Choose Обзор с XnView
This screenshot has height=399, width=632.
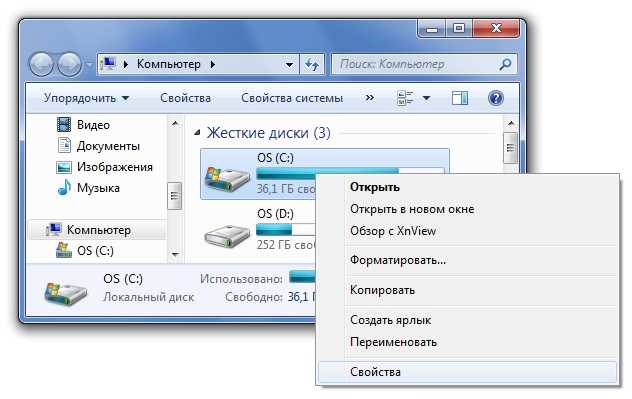coord(468,231)
